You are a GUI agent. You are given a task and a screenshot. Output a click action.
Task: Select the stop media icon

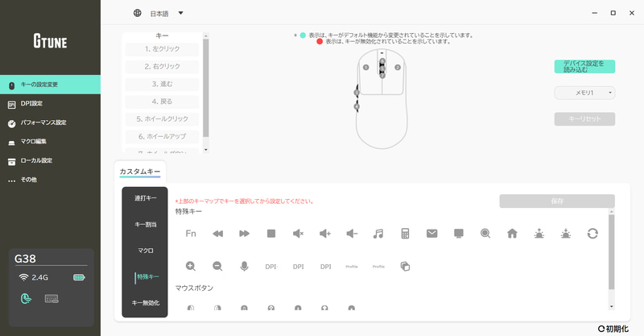271,234
